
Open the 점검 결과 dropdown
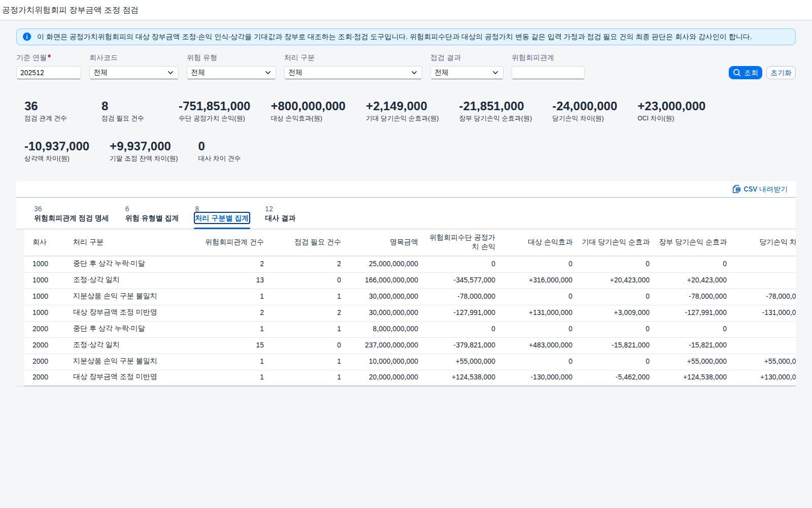tap(467, 73)
